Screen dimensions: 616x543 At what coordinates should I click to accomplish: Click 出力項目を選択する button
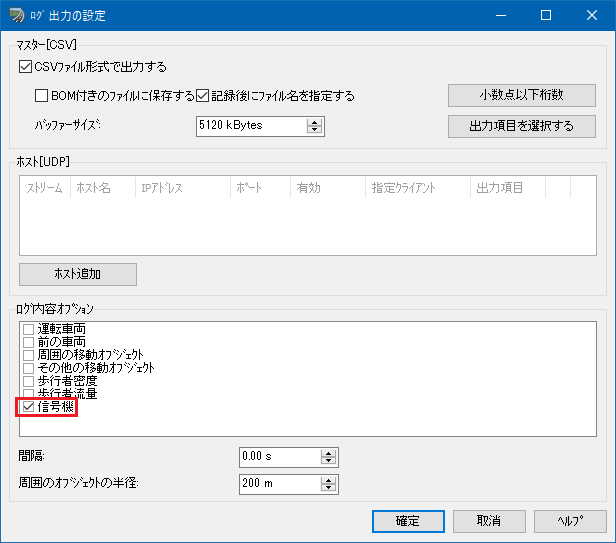click(522, 126)
